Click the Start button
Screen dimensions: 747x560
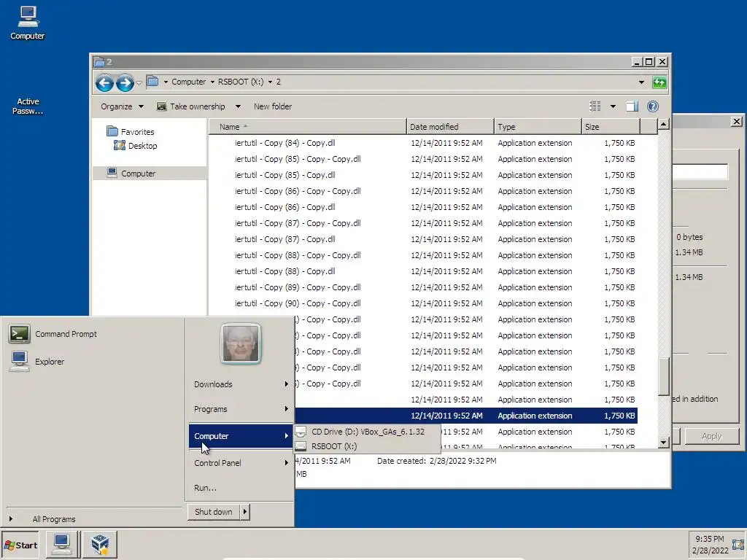[20, 545]
